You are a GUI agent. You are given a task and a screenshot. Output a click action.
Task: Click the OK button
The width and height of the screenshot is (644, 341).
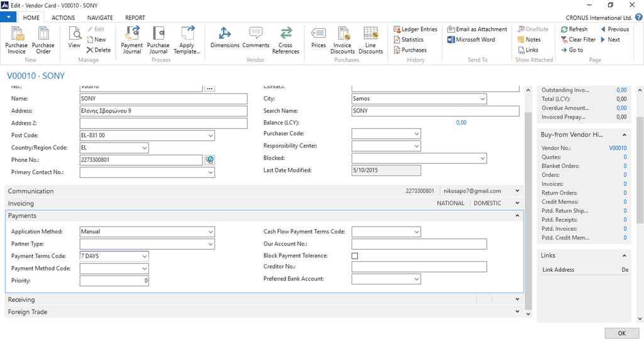tap(622, 333)
